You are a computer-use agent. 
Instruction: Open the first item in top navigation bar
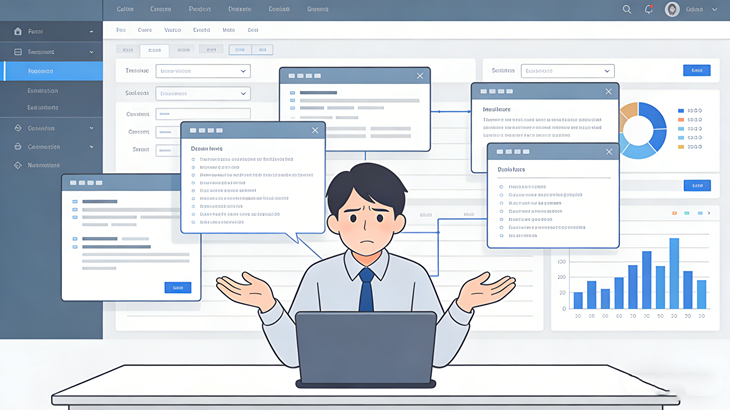(125, 9)
